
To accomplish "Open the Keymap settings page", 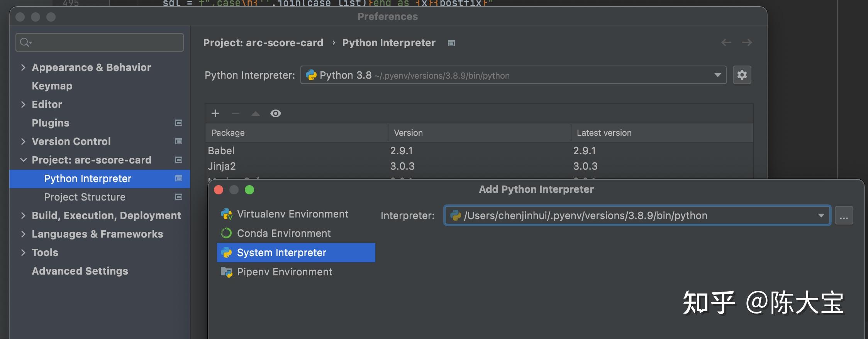I will tap(52, 86).
